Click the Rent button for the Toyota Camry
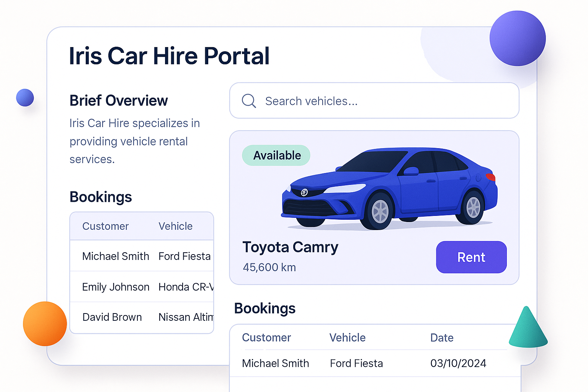588x392 pixels. (x=471, y=257)
